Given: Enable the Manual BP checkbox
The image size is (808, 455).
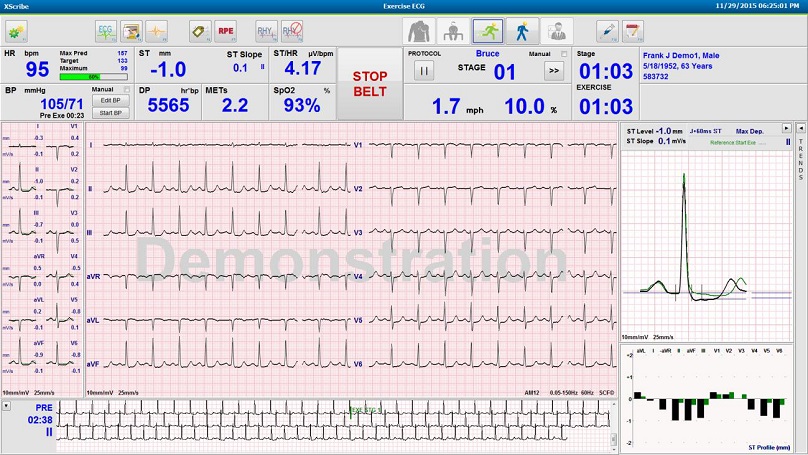Looking at the screenshot, I should (127, 90).
